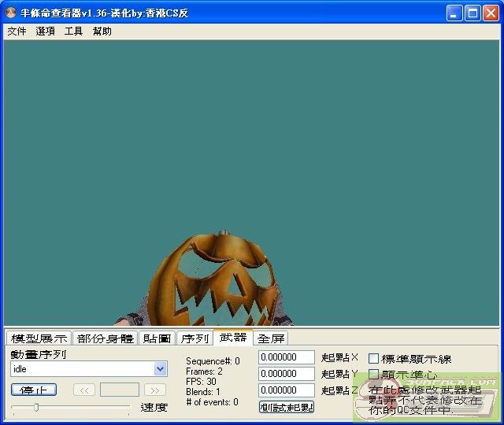Screen dimensions: 504x425
Task: Open the 選項 menu
Action: (45, 31)
